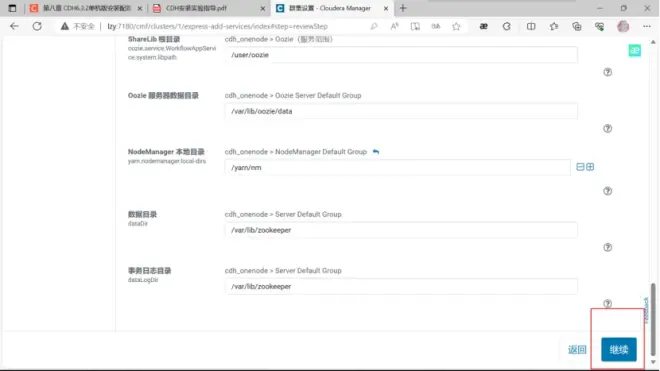The width and height of the screenshot is (660, 371).
Task: Open the favorites list icon
Action: tap(554, 26)
